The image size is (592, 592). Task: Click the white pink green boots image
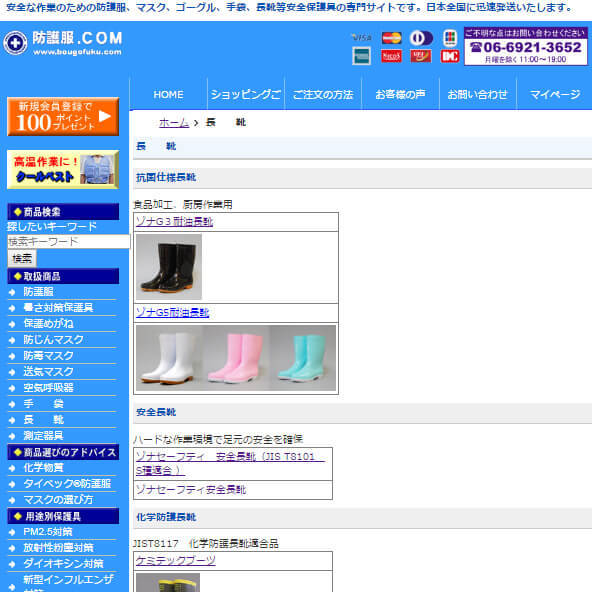(236, 358)
